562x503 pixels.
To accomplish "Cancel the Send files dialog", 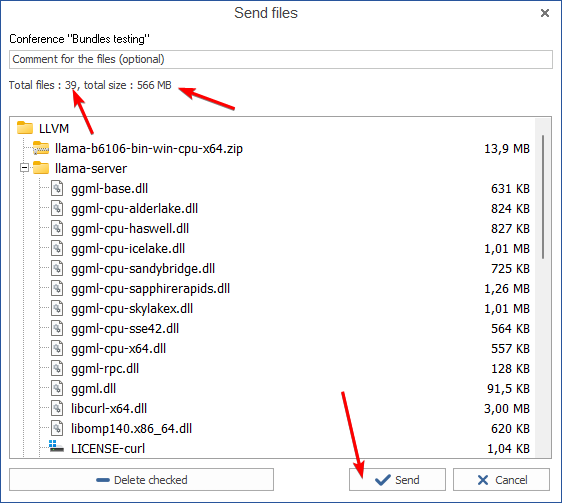I will click(501, 480).
